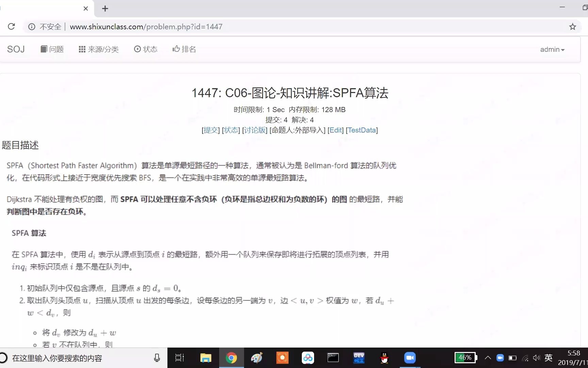Expand the admin user dropdown
Viewport: 588px width, 368px height.
click(552, 49)
